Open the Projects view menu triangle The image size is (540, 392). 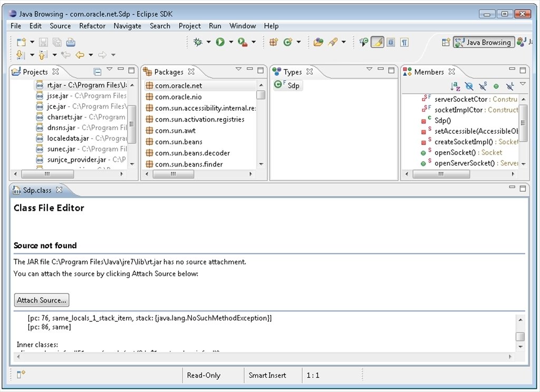pos(110,69)
